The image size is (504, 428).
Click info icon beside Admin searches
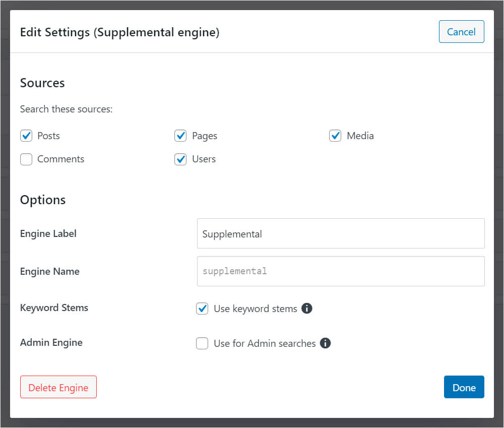pos(325,343)
